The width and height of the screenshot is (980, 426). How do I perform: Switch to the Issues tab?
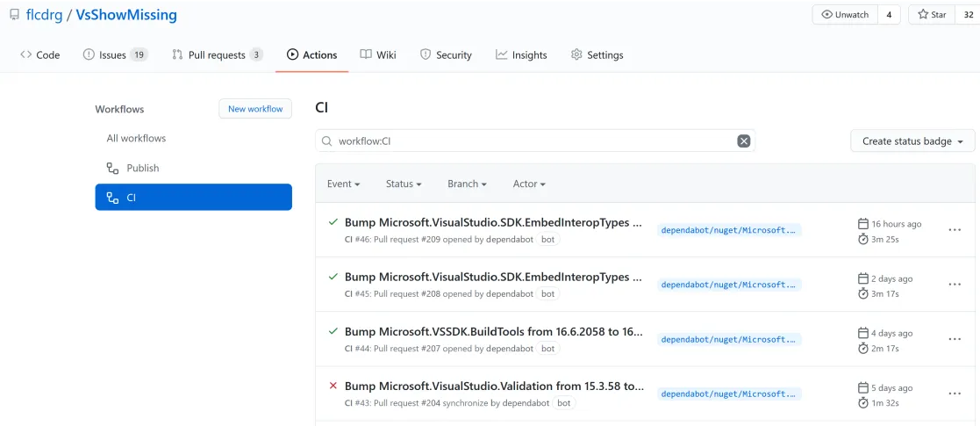115,55
